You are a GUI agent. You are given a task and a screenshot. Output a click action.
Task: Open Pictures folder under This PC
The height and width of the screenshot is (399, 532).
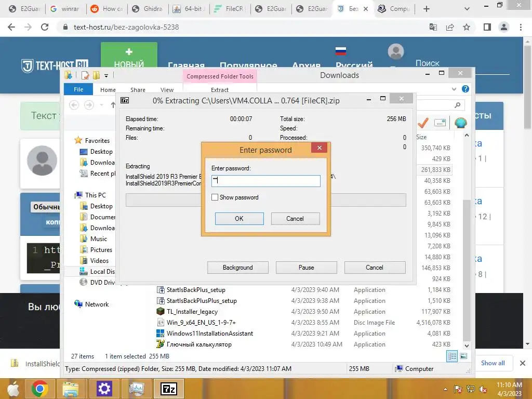[101, 250]
